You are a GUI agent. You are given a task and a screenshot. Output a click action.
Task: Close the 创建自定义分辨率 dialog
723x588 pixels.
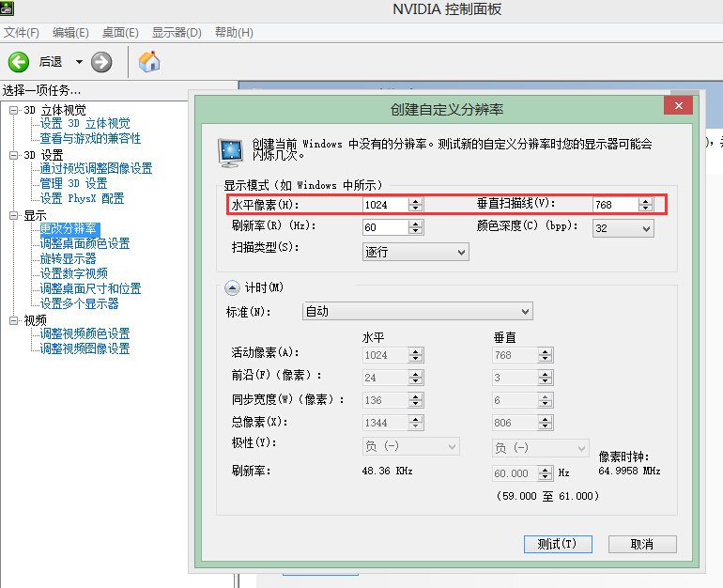point(678,105)
